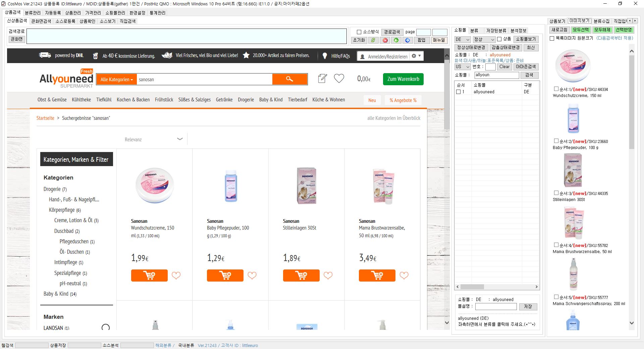
Task: Enable the 소스방식 checkbox
Action: 359,32
